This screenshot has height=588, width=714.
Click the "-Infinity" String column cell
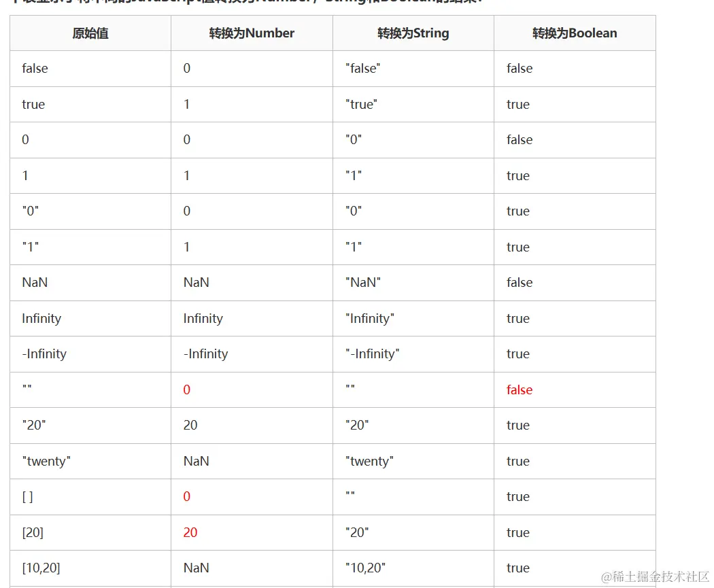tap(372, 353)
